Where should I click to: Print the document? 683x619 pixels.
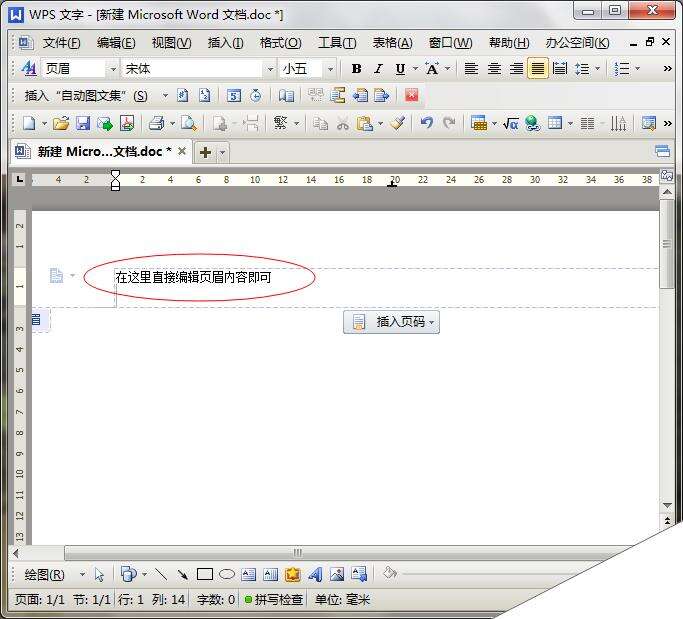(156, 124)
